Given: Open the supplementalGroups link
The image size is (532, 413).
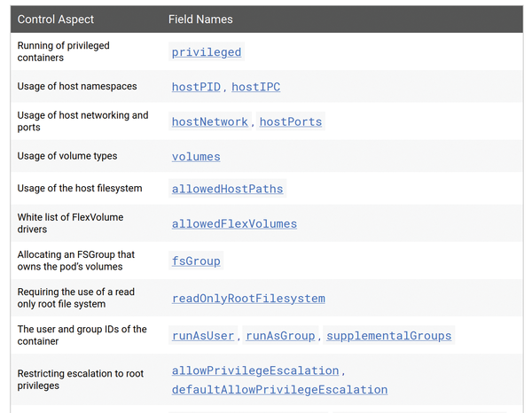Looking at the screenshot, I should pyautogui.click(x=389, y=336).
